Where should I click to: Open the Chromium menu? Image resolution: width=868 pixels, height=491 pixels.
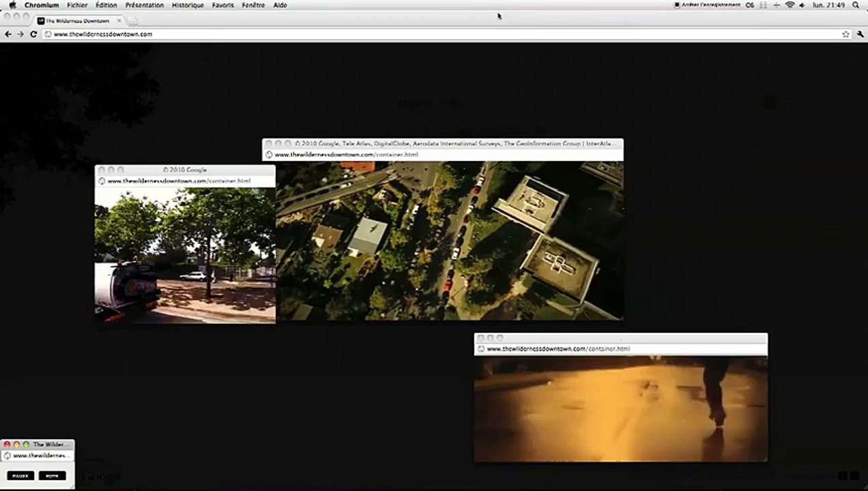click(x=42, y=5)
